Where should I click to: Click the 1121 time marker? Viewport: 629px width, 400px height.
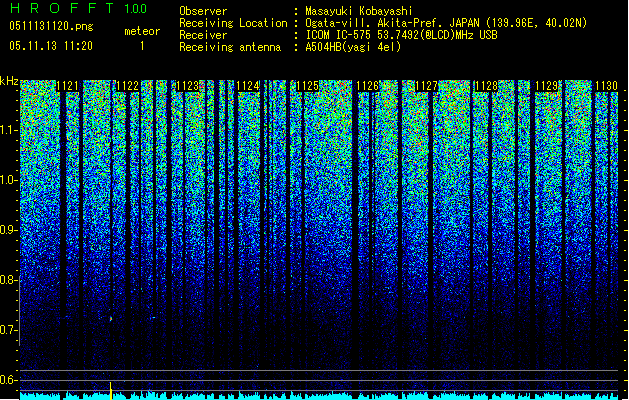(x=67, y=86)
